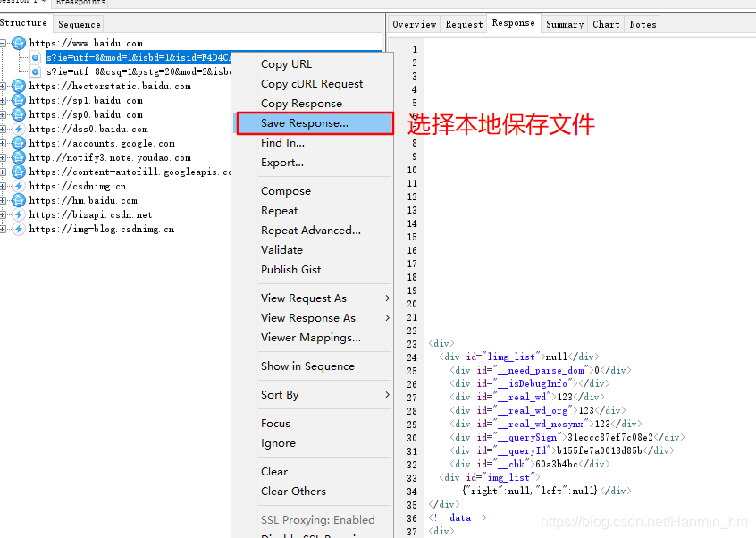Choose Clear Others menu item
This screenshot has width=756, height=538.
click(x=313, y=492)
